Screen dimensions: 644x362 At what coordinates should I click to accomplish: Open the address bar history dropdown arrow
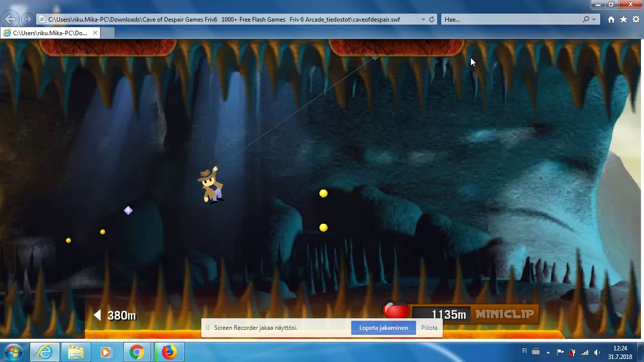[423, 20]
